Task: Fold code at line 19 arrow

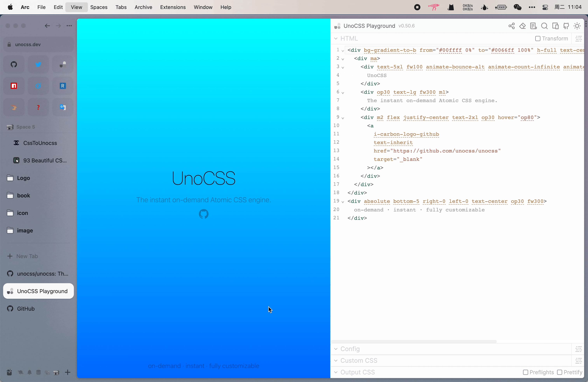Action: click(343, 202)
